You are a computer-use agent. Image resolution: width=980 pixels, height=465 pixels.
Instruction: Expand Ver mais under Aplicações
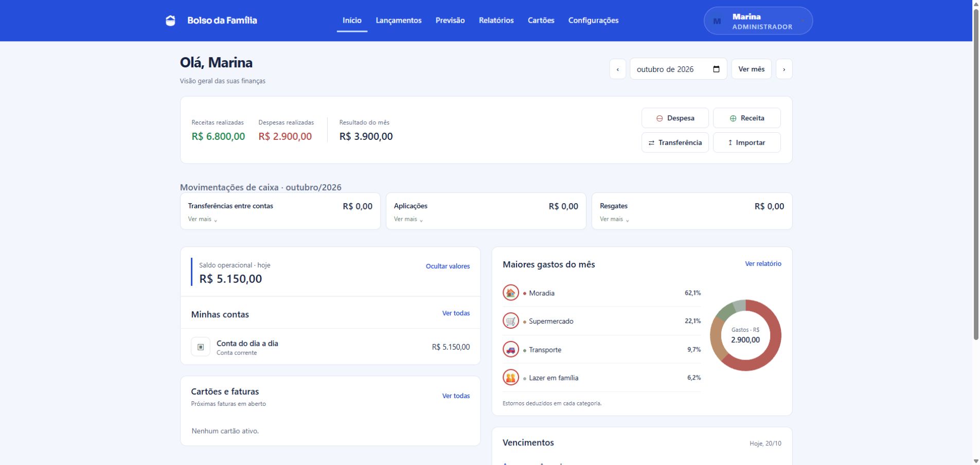coord(408,219)
